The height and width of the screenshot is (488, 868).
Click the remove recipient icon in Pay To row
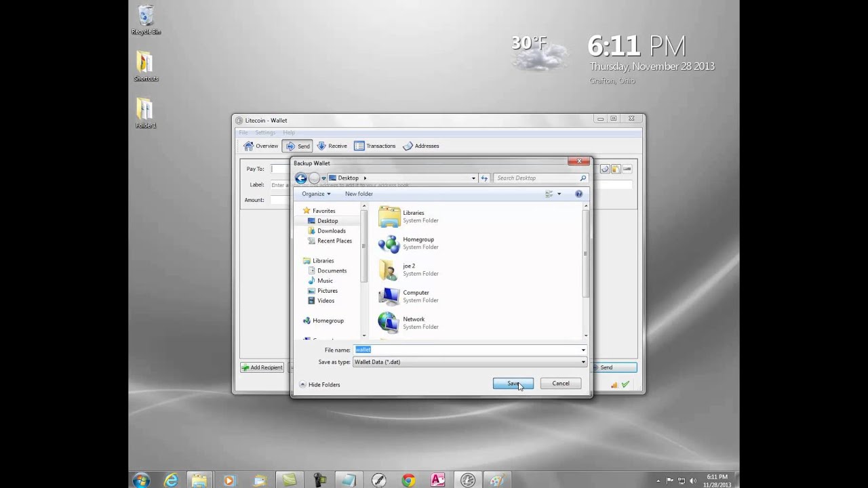627,169
